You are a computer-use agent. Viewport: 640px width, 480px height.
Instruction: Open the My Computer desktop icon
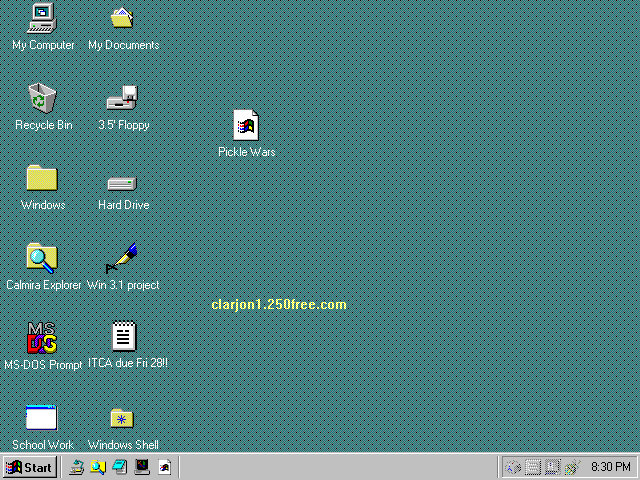point(42,18)
